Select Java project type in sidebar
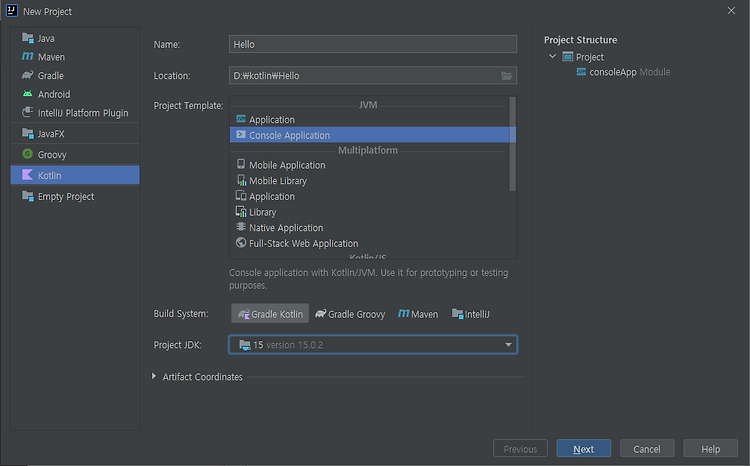Viewport: 750px width, 466px height. click(x=75, y=38)
